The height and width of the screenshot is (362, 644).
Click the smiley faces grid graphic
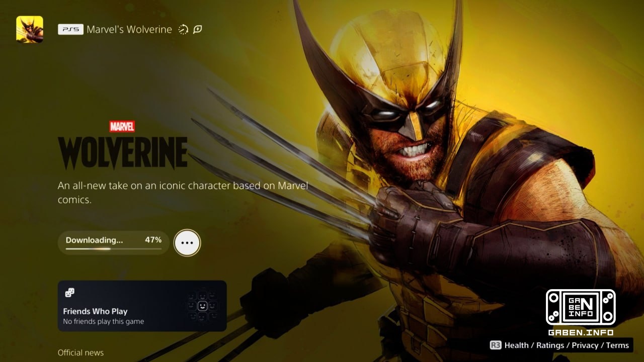coord(202,306)
